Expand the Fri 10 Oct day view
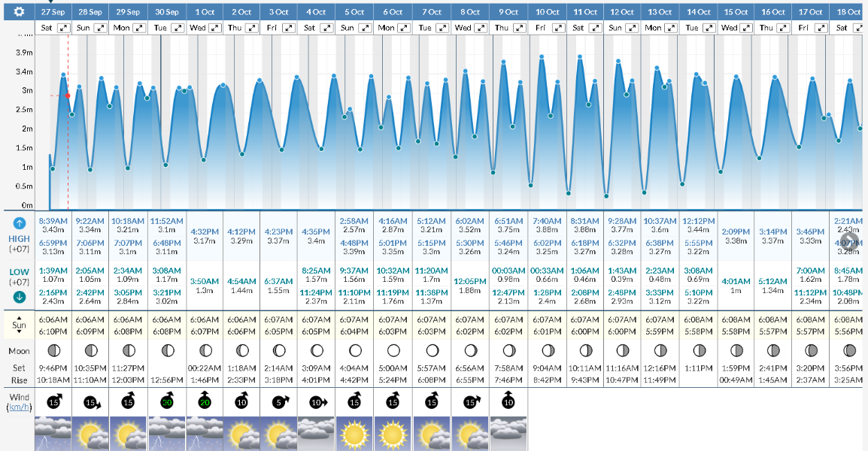 555,28
